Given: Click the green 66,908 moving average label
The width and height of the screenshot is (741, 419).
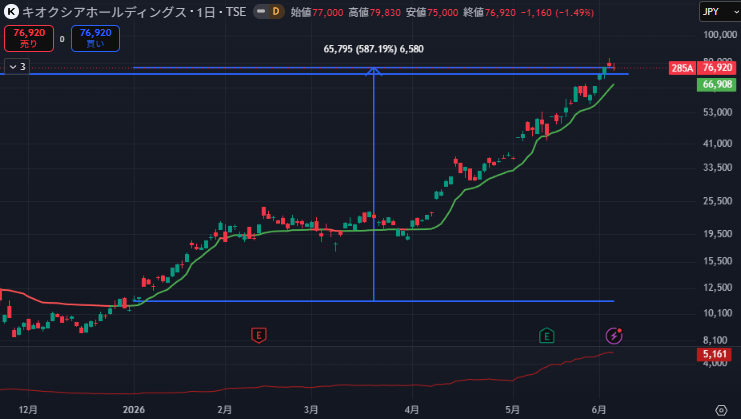Looking at the screenshot, I should point(717,85).
